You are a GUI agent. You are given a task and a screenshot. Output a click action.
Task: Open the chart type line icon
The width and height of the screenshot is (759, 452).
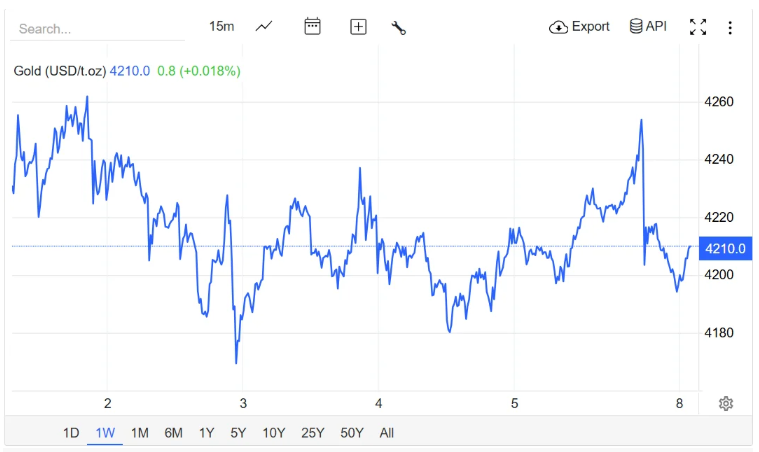[264, 27]
